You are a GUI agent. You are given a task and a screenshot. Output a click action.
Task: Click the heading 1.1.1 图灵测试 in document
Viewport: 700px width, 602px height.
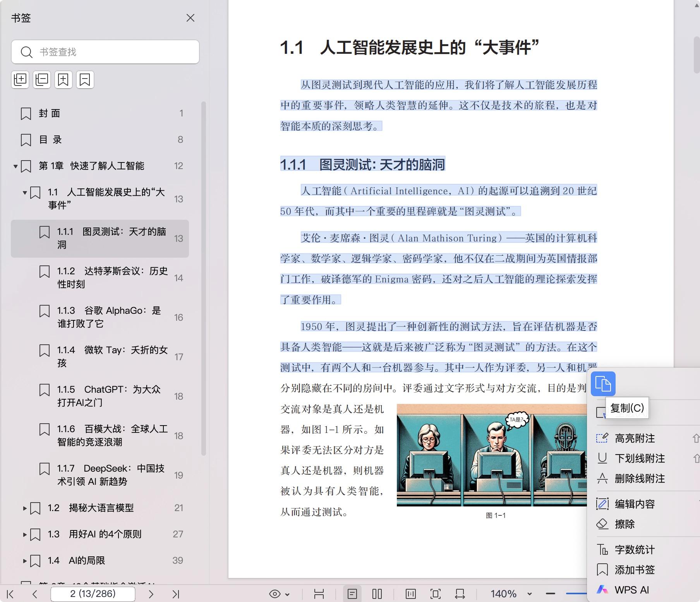(362, 164)
